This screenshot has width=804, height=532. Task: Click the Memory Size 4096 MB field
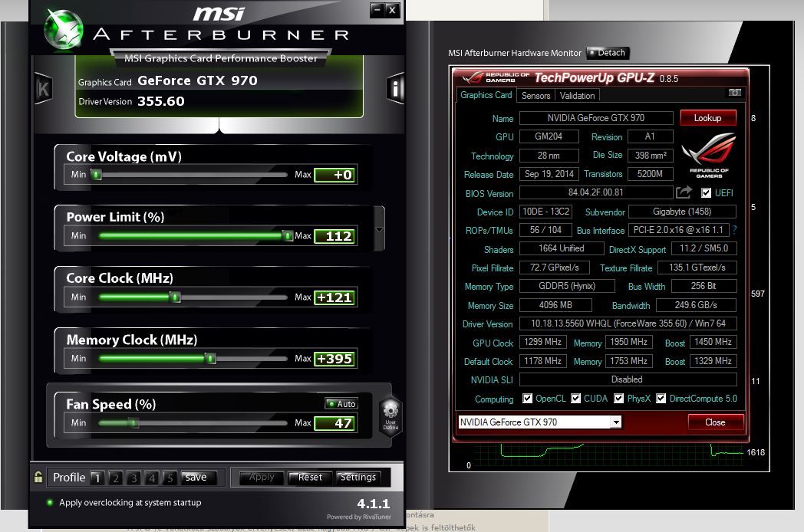(555, 305)
